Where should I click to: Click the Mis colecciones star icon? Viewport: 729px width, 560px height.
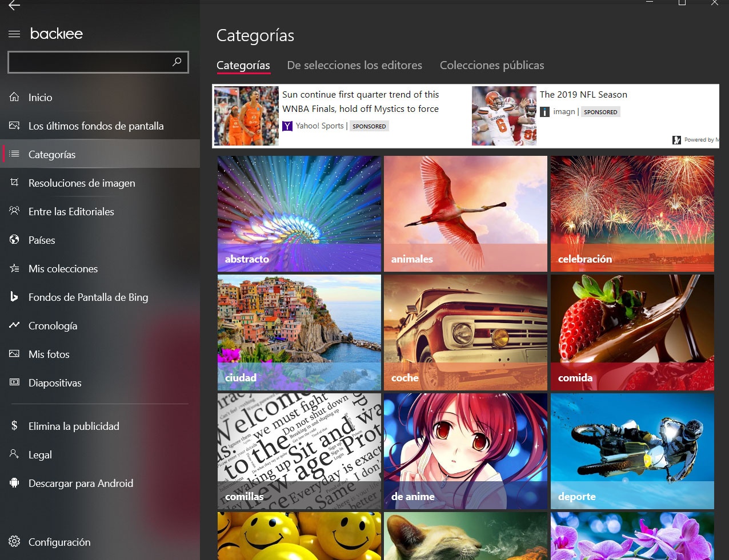14,268
